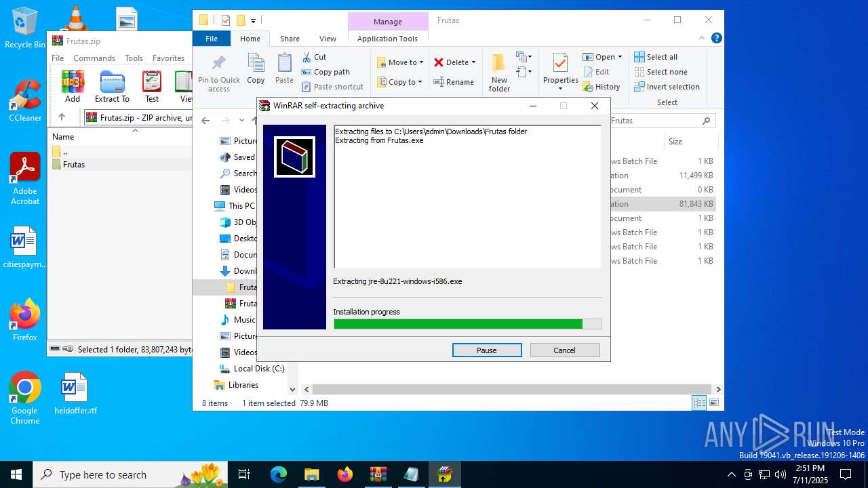Open Copy to dropdown
The height and width of the screenshot is (488, 868).
(400, 82)
